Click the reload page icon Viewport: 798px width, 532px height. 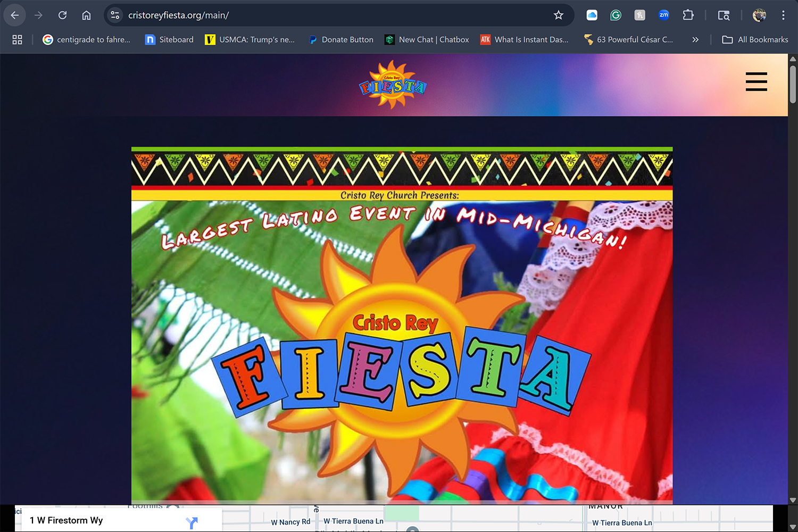tap(62, 15)
